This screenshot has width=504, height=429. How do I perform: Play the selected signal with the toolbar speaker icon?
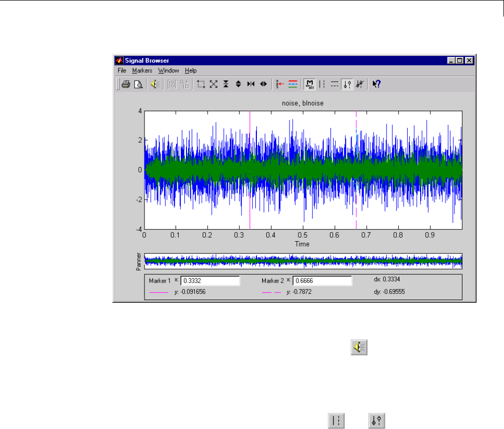pyautogui.click(x=155, y=84)
